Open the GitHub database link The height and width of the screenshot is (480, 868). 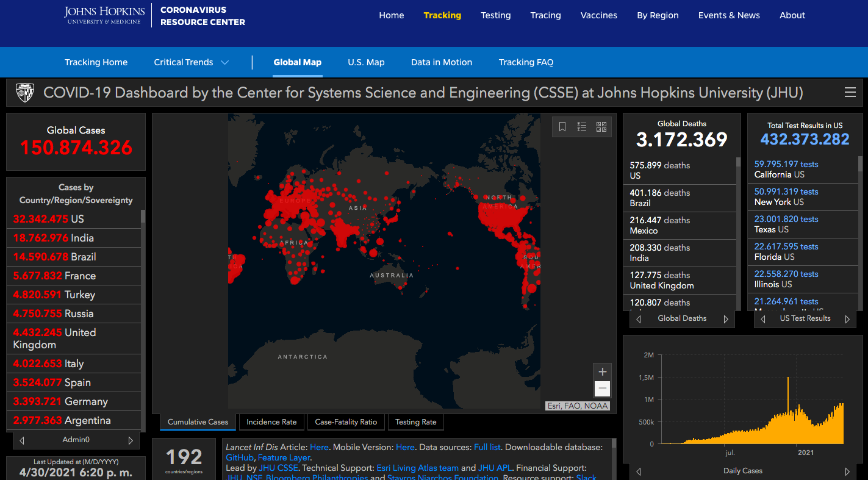click(240, 457)
